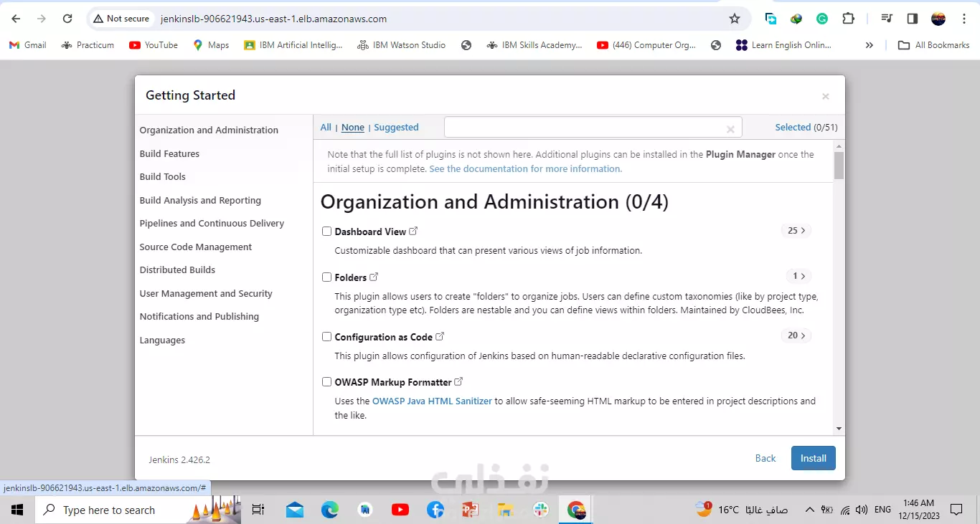The image size is (980, 524).
Task: Expand the Folders plugin dependency list
Action: pyautogui.click(x=798, y=275)
